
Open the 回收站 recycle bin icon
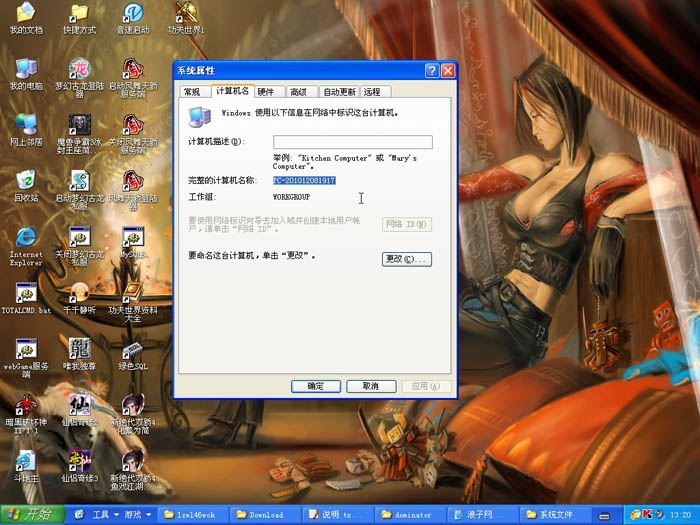coord(26,181)
